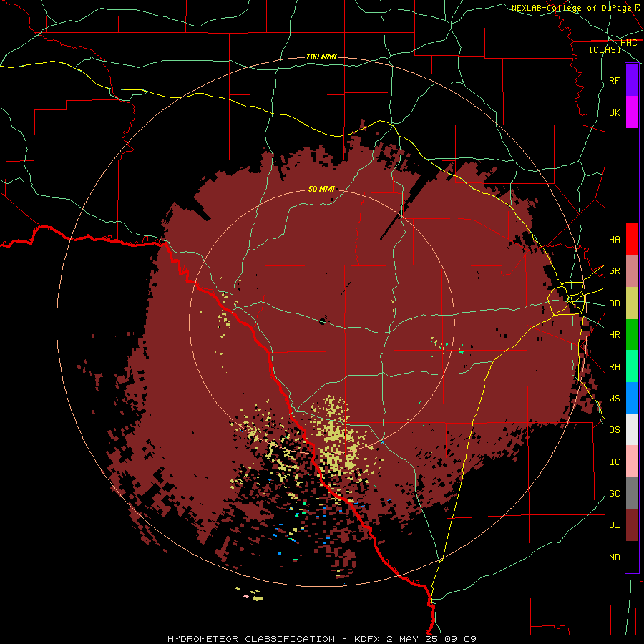The image size is (644, 644).
Task: Click the GC gray legend swatch
Action: pyautogui.click(x=632, y=493)
